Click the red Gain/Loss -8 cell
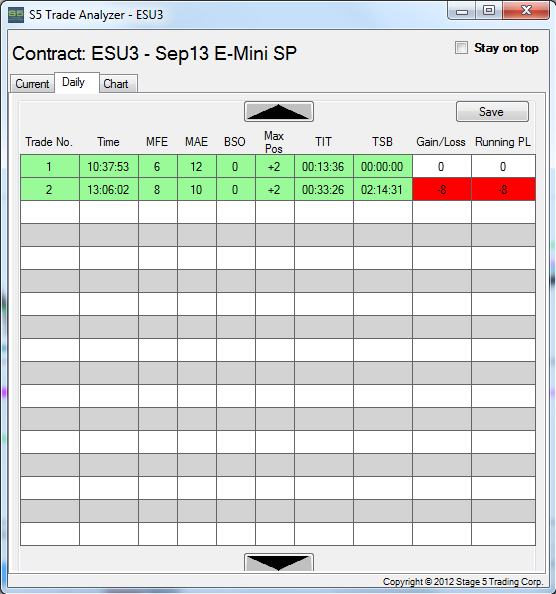This screenshot has height=594, width=556. tap(442, 189)
